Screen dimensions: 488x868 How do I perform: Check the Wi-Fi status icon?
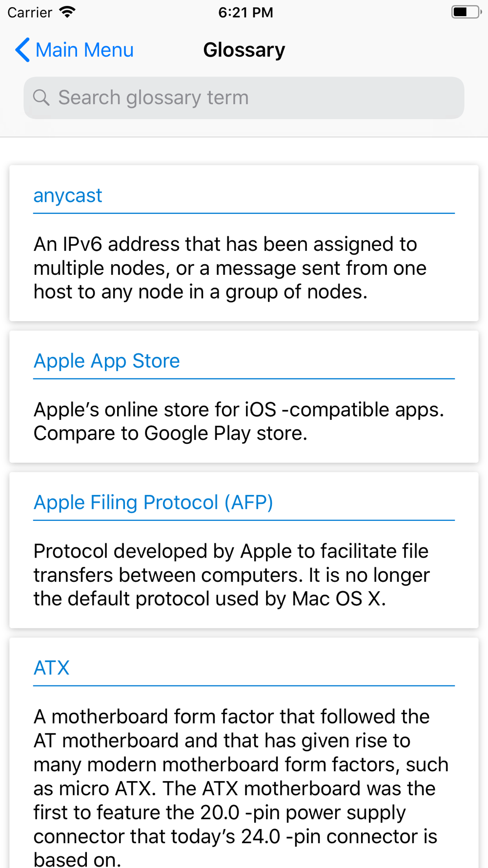pos(67,12)
